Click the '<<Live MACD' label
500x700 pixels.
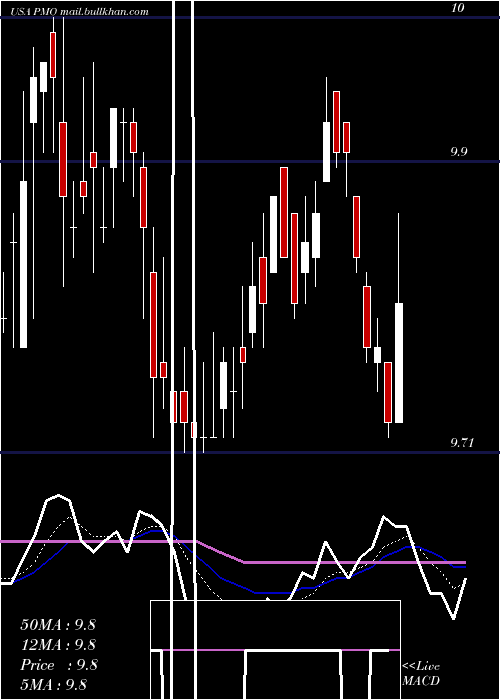(x=421, y=673)
